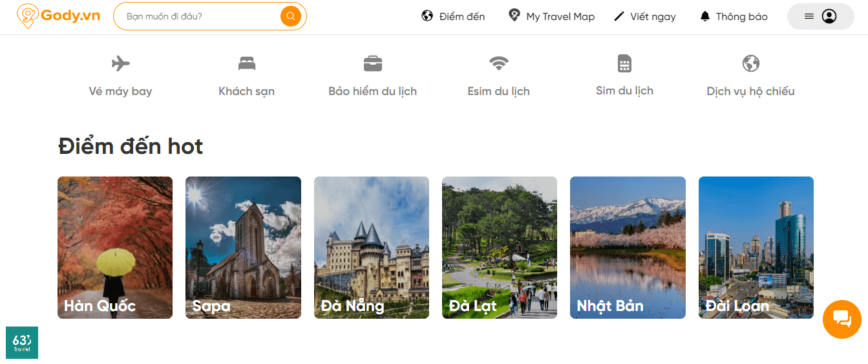Open the Hàn Quốc destination card
Viewport: 868px width, 364px height.
click(x=115, y=247)
